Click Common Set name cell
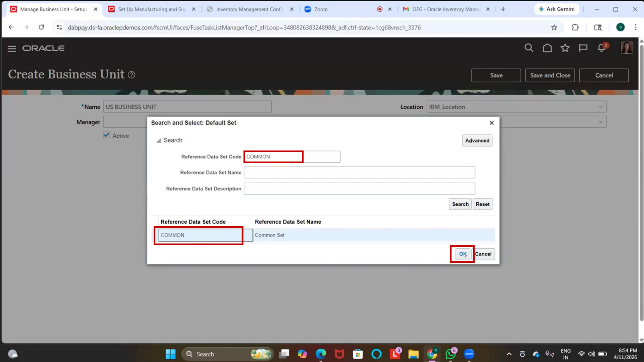The height and width of the screenshot is (362, 644). [270, 235]
